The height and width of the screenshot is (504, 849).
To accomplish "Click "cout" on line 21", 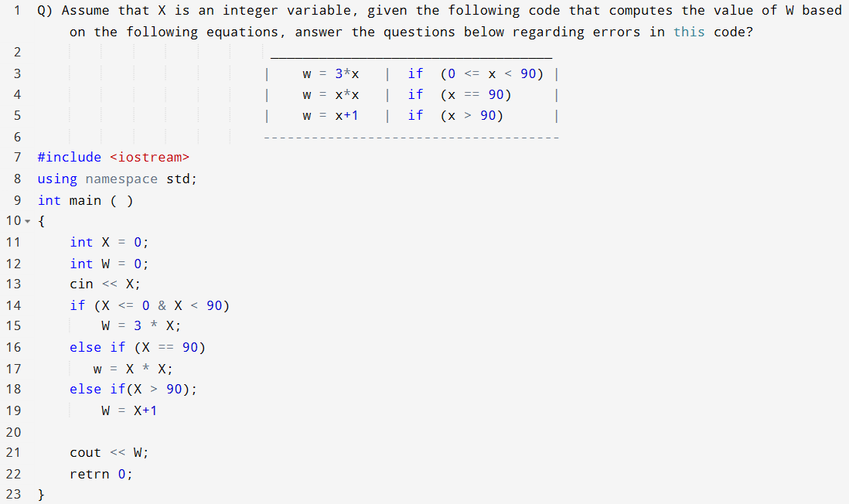I will [x=85, y=452].
